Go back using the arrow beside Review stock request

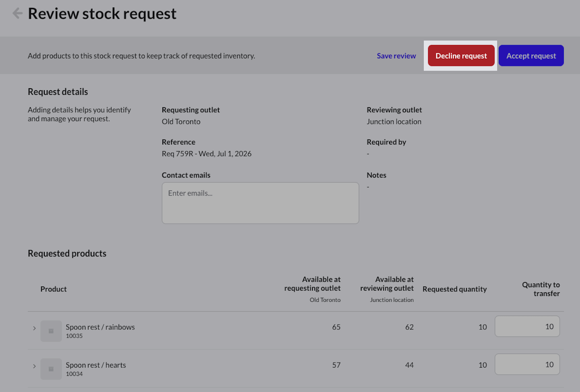[17, 13]
